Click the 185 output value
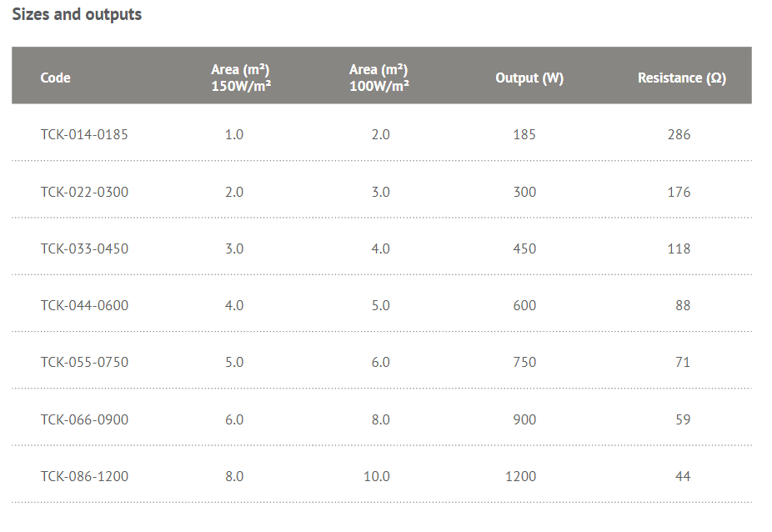 [x=524, y=134]
